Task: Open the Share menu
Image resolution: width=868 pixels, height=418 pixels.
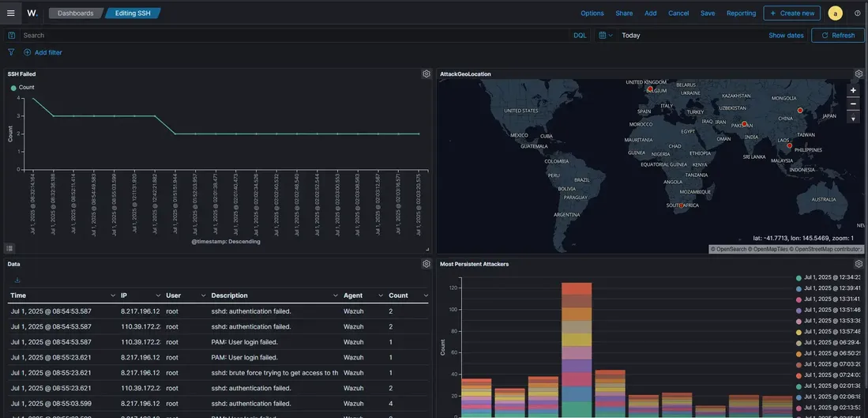Action: coord(624,13)
